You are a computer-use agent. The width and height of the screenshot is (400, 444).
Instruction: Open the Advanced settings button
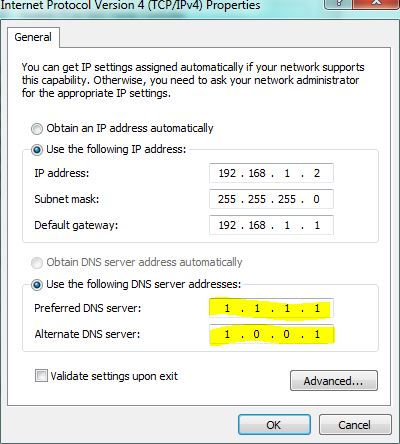[x=334, y=380]
